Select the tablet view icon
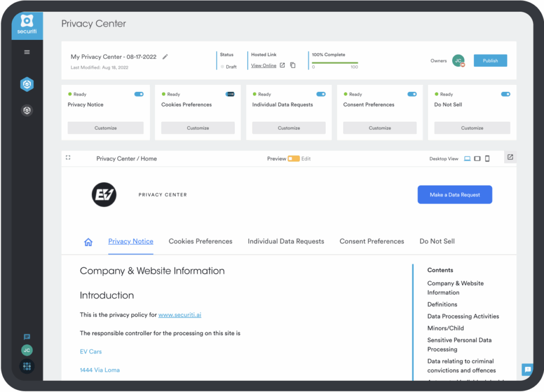Viewport: 544px width, 392px height. 477,158
